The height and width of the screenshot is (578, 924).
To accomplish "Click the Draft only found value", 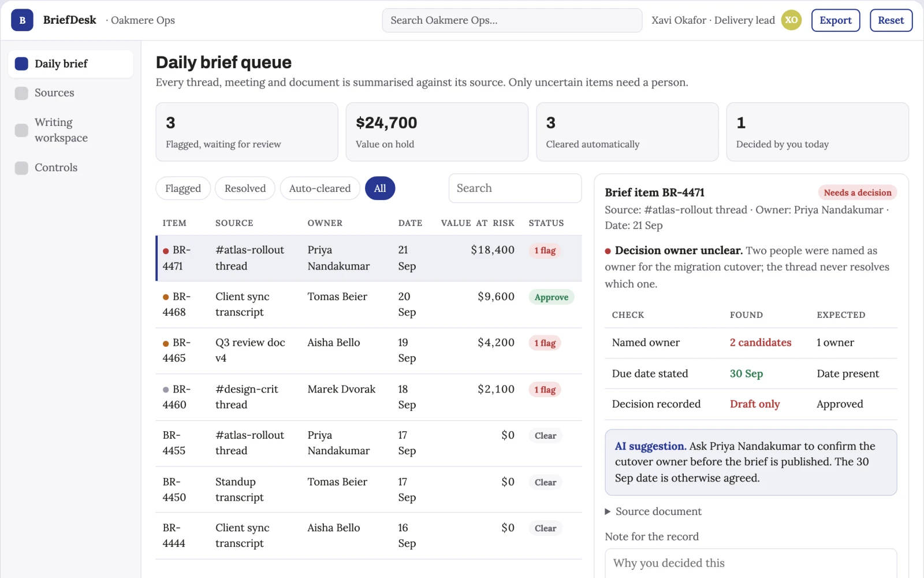I will (x=755, y=404).
